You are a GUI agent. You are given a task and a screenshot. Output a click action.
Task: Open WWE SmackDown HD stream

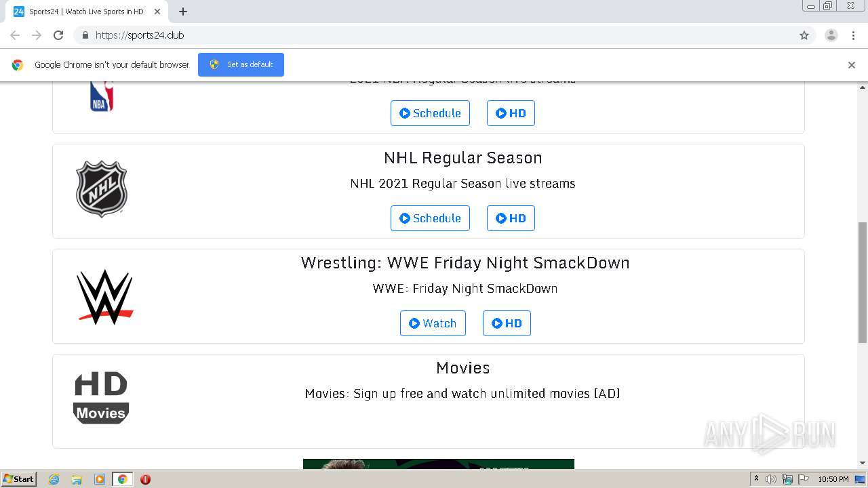(x=507, y=323)
